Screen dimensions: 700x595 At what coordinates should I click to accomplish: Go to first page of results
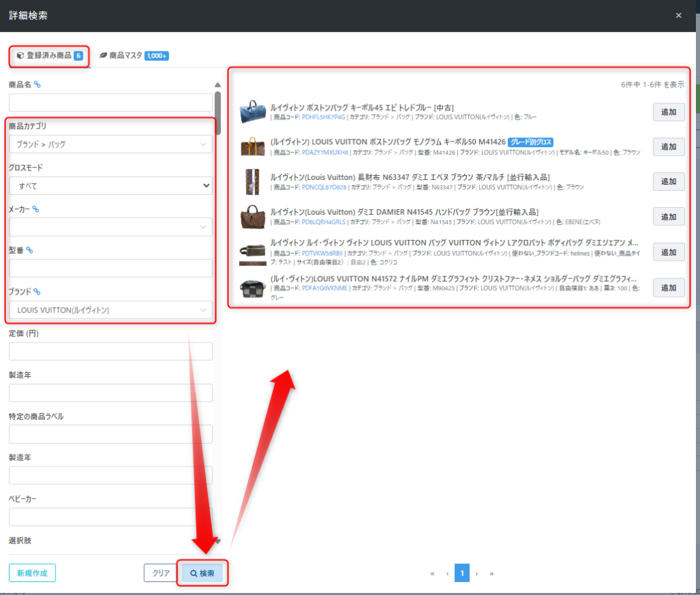(x=432, y=573)
